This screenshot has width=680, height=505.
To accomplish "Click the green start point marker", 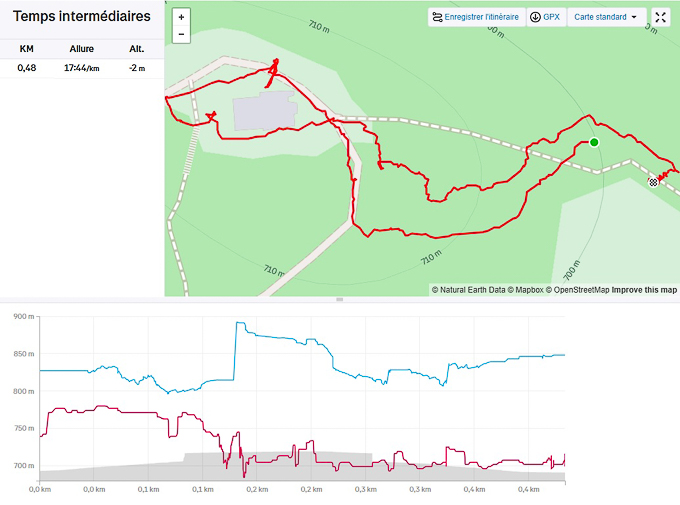I will click(x=594, y=142).
